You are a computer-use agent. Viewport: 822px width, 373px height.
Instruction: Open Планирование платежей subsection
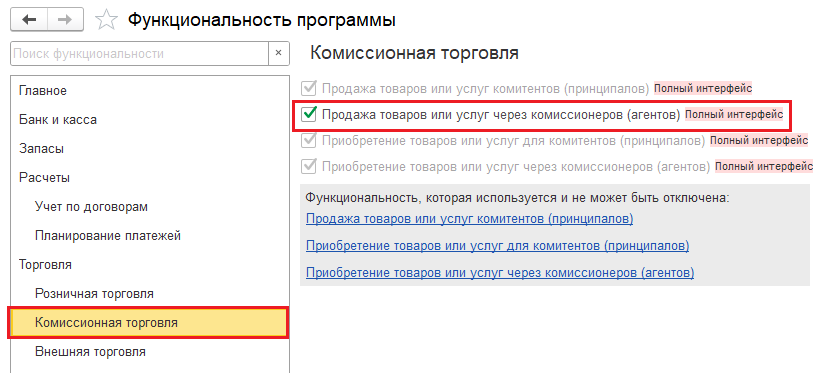pyautogui.click(x=149, y=236)
